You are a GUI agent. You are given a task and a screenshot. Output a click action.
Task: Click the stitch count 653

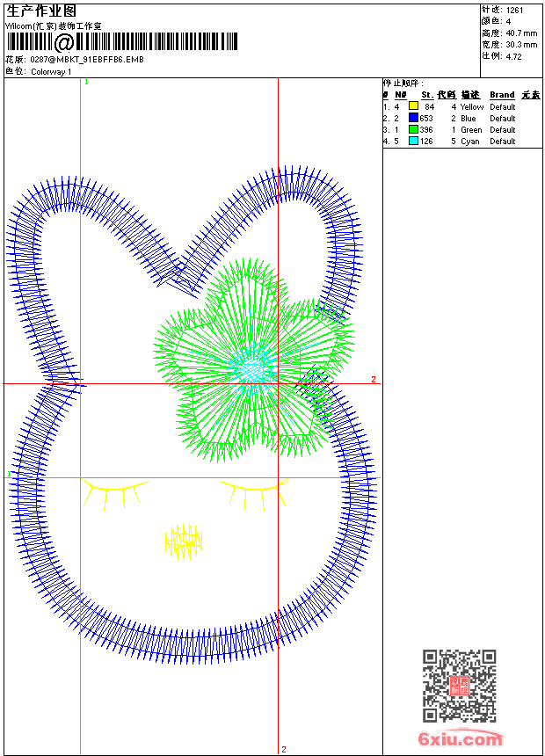[x=426, y=119]
